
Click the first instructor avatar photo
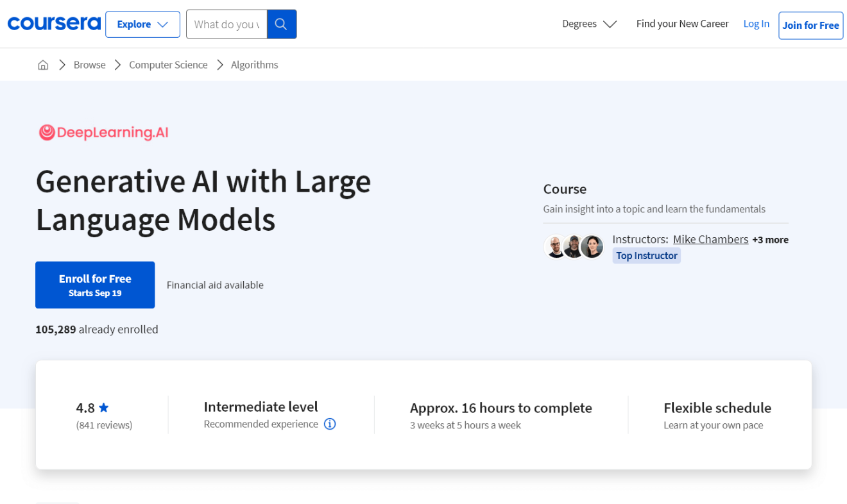pyautogui.click(x=556, y=246)
